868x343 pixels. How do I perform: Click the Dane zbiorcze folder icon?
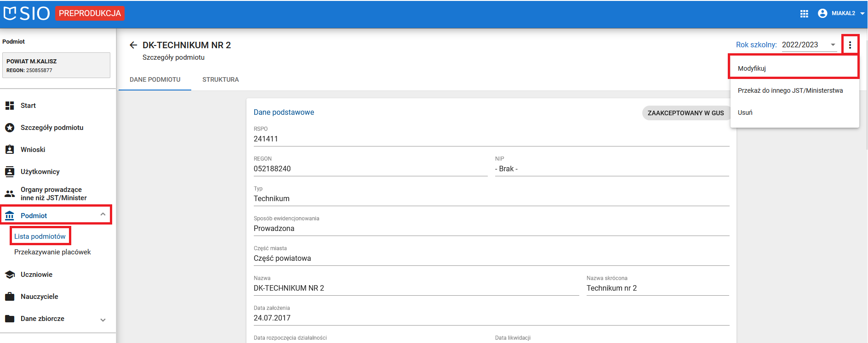tap(10, 319)
